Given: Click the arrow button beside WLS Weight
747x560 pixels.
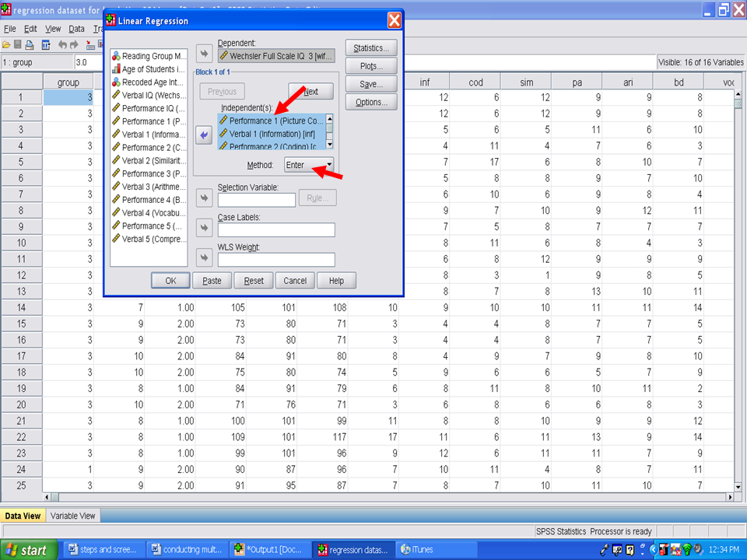Looking at the screenshot, I should coord(205,257).
